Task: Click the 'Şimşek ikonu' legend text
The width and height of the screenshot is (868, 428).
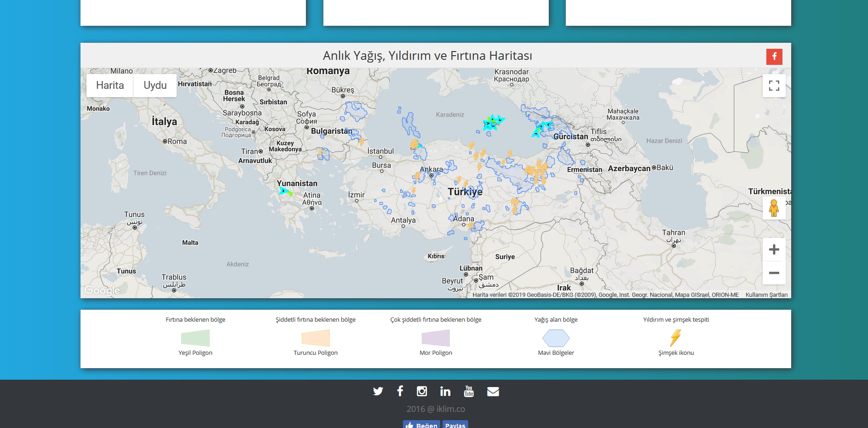Action: coord(676,353)
